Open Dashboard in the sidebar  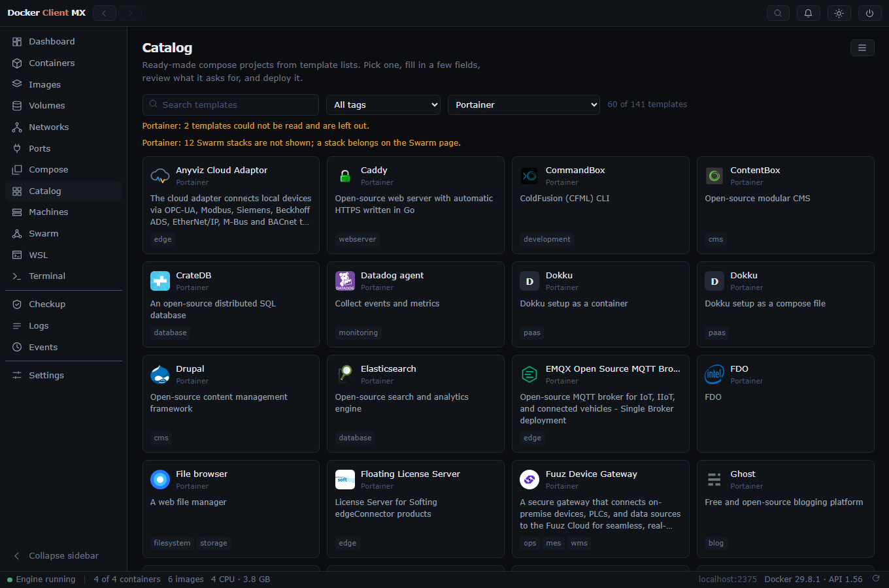tap(63, 42)
